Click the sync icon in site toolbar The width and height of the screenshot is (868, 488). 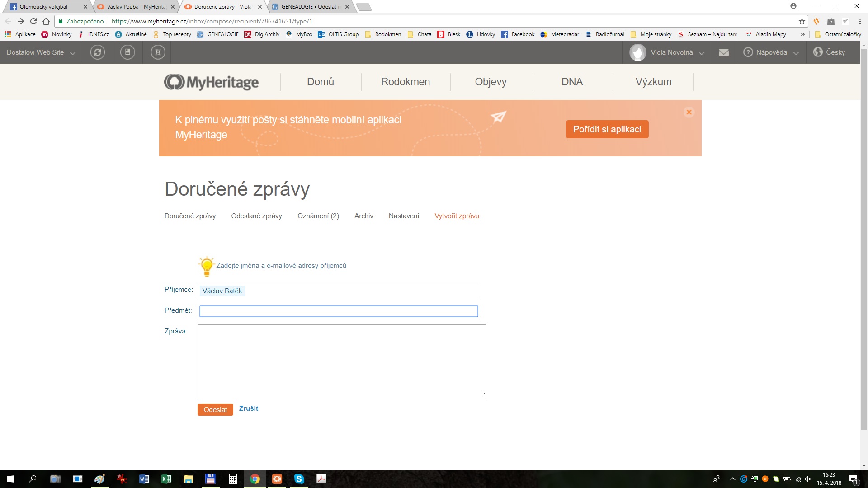coord(97,52)
